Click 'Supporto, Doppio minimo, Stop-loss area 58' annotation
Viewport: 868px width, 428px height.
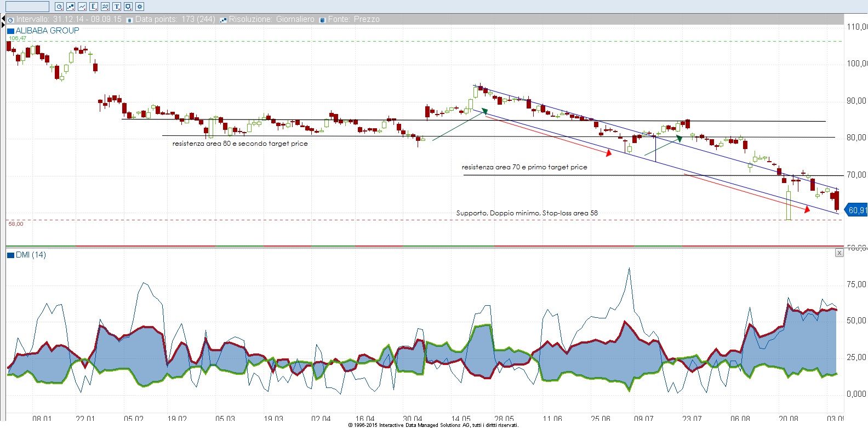[527, 213]
